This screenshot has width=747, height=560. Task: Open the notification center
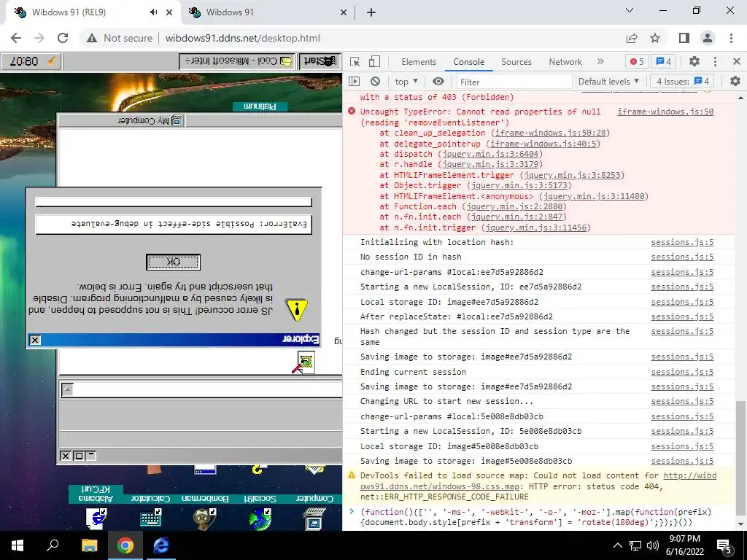click(x=724, y=545)
